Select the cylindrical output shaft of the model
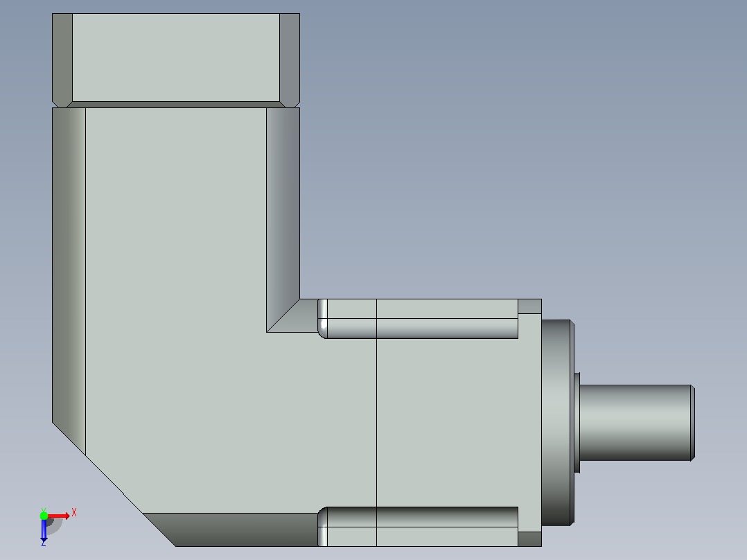 [637, 423]
